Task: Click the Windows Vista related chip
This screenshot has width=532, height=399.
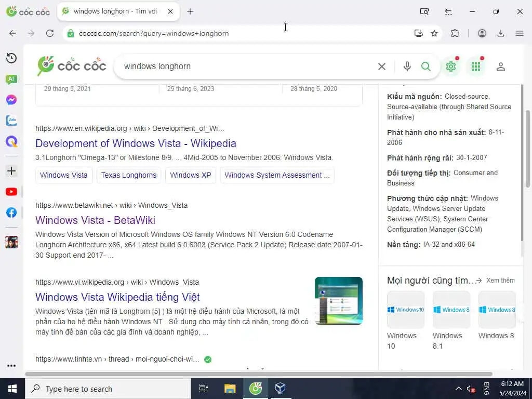Action: coord(64,175)
